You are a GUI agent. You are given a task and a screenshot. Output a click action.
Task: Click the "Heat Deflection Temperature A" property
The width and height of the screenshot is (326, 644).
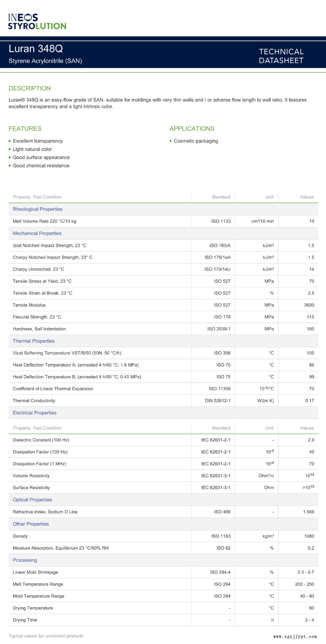[x=76, y=365]
